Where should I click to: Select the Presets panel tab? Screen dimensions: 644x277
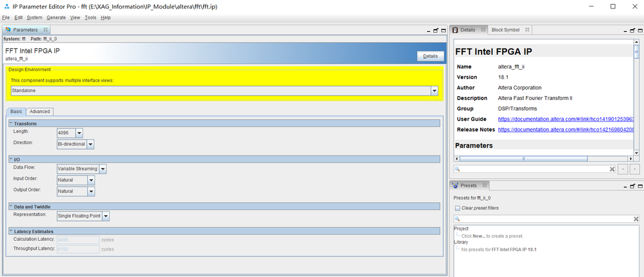pos(468,186)
